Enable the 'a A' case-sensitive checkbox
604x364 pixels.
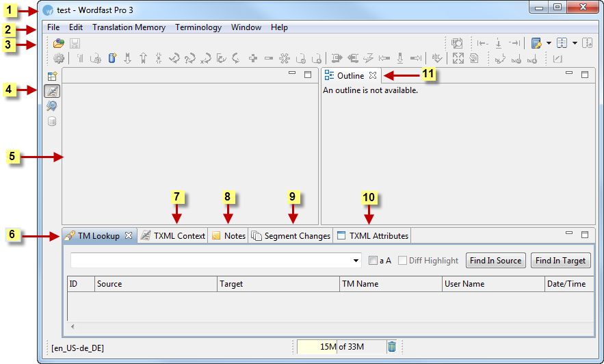[373, 261]
